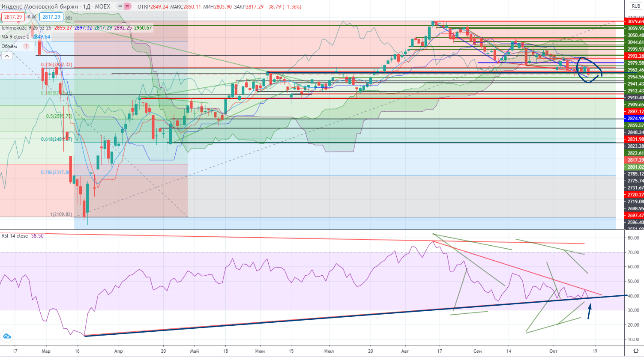644x360 pixels.
Task: Click the 2992.28 red price scale label
Action: pyautogui.click(x=635, y=56)
